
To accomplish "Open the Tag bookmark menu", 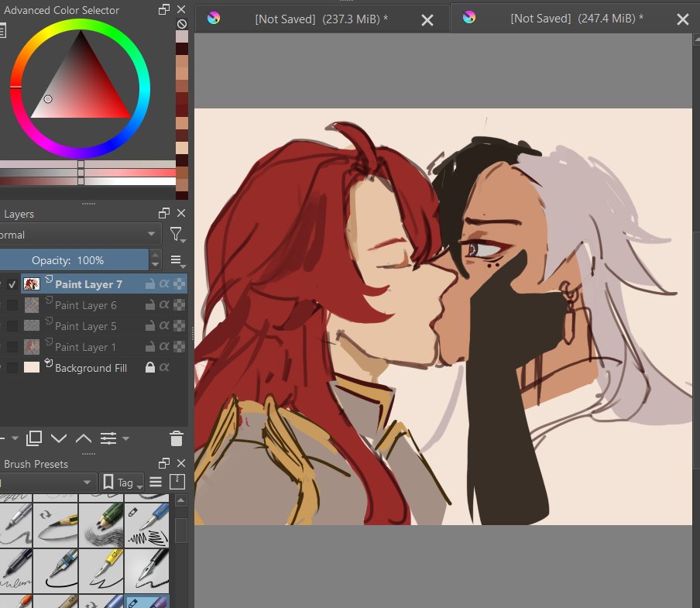I will pos(122,483).
